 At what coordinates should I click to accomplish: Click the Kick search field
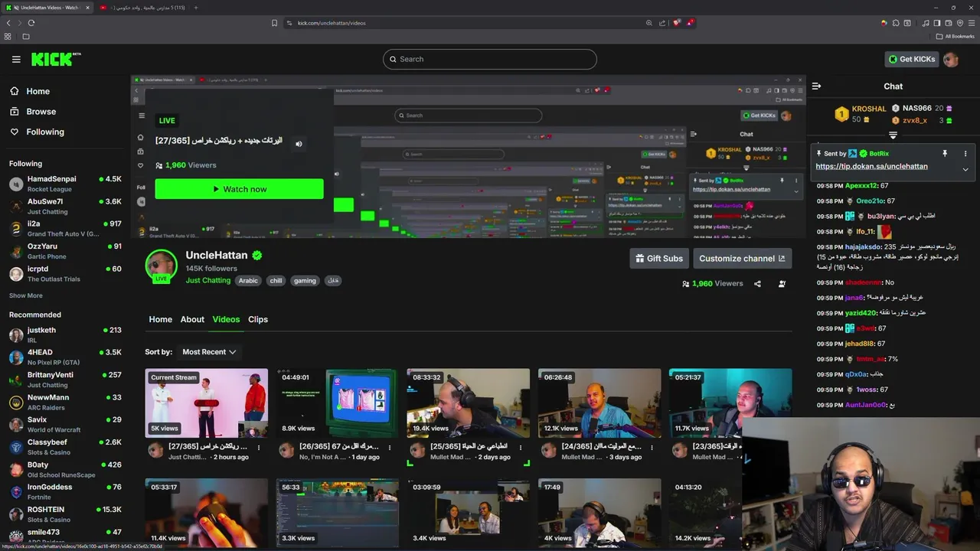(490, 59)
